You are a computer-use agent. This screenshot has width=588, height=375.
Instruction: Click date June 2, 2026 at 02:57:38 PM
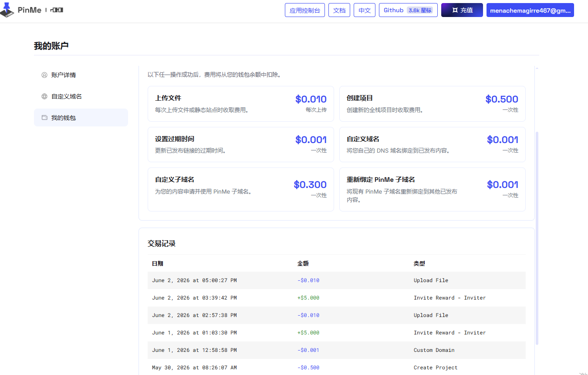click(x=194, y=315)
